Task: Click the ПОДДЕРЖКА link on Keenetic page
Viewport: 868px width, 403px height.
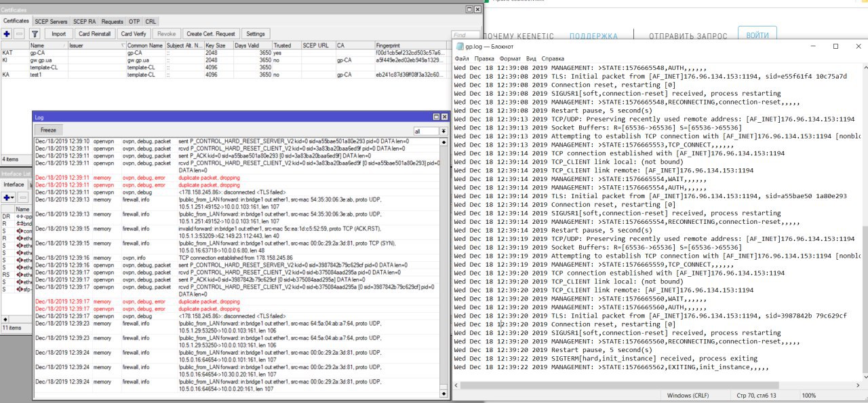Action: click(593, 36)
